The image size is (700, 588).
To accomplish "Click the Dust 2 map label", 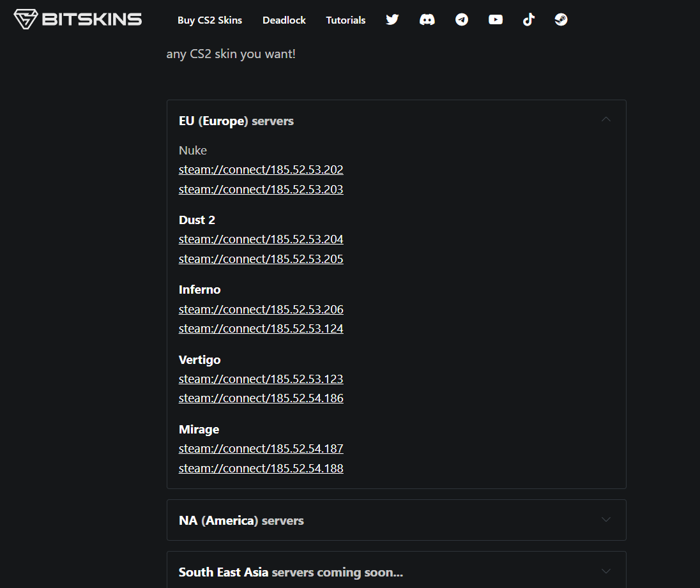I will click(x=197, y=220).
